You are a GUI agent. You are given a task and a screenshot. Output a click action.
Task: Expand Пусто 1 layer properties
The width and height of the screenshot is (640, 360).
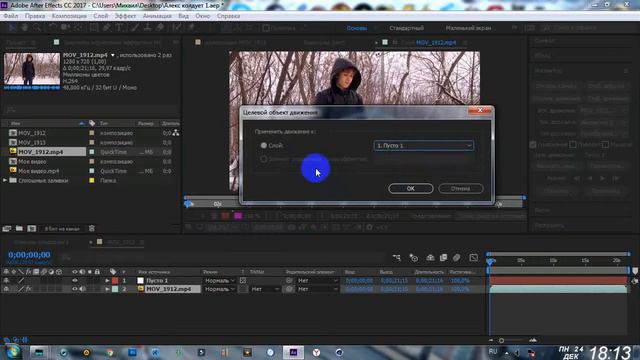click(x=107, y=280)
